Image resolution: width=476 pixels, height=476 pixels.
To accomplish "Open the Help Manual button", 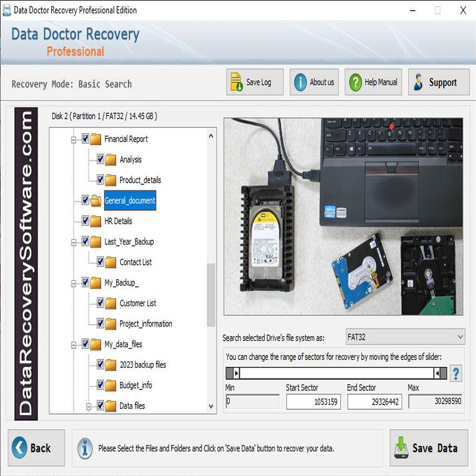I will (x=373, y=82).
